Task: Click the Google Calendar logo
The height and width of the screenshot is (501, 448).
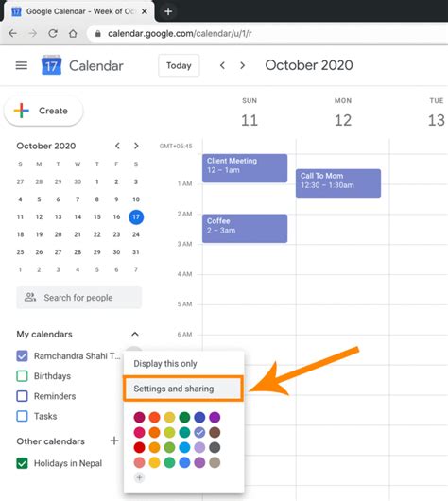Action: tap(51, 65)
